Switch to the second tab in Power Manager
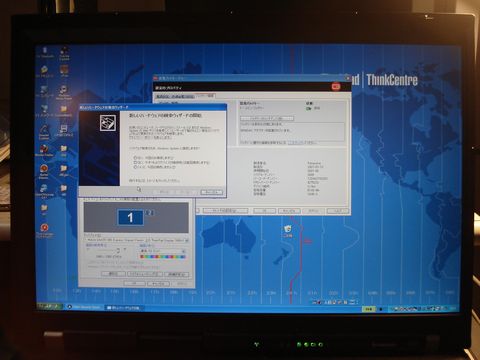 (205, 96)
